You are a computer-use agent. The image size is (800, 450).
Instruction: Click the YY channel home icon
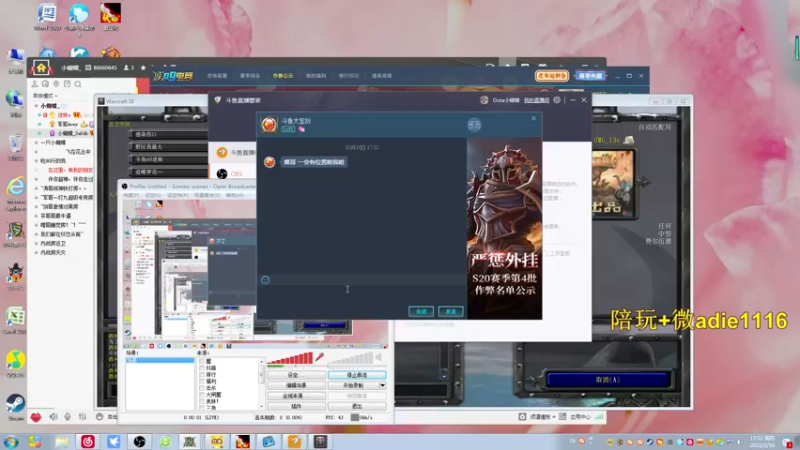pyautogui.click(x=41, y=67)
